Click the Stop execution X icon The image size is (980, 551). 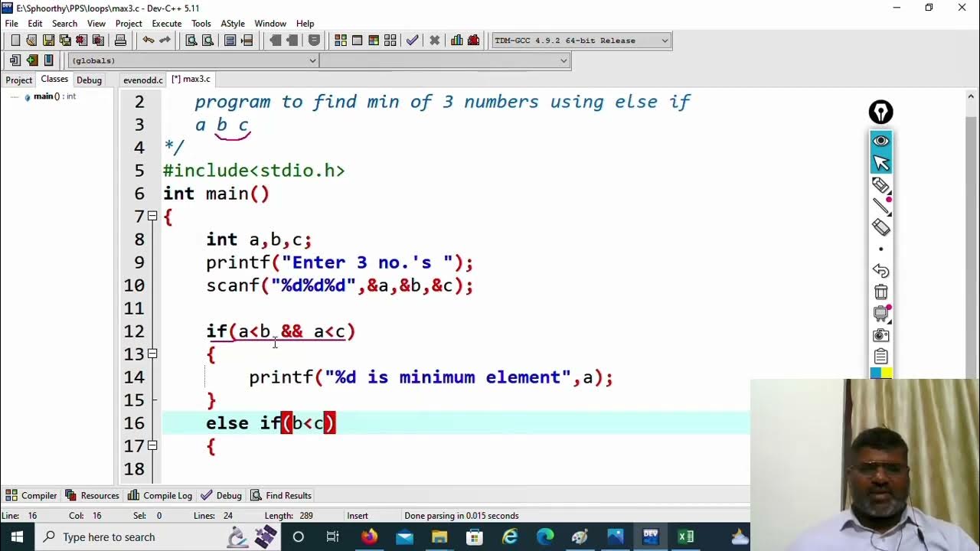pos(434,41)
